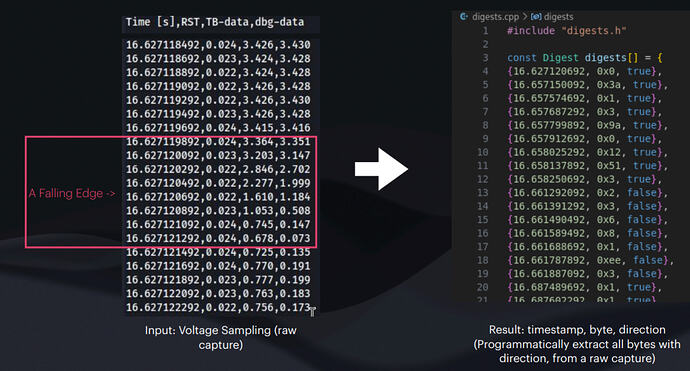Screen dimensions: 690x371
Task: Select CSV row starting 16.627120292
Action: click(218, 169)
